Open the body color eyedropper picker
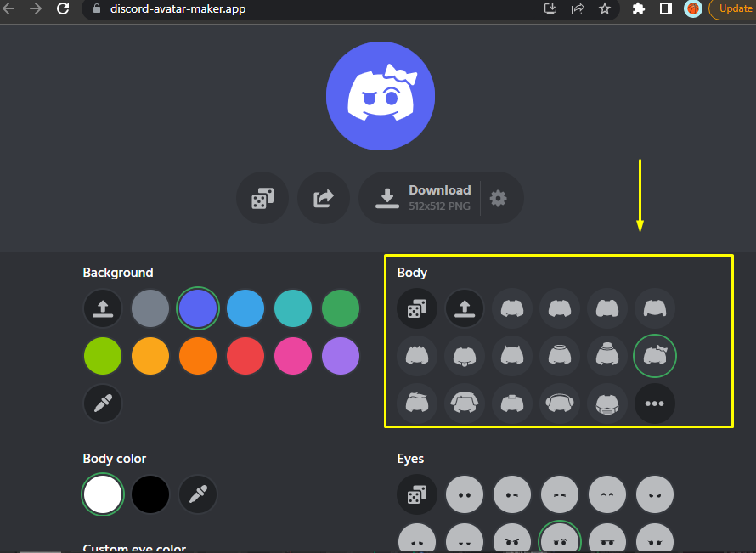756x553 pixels. pyautogui.click(x=198, y=494)
